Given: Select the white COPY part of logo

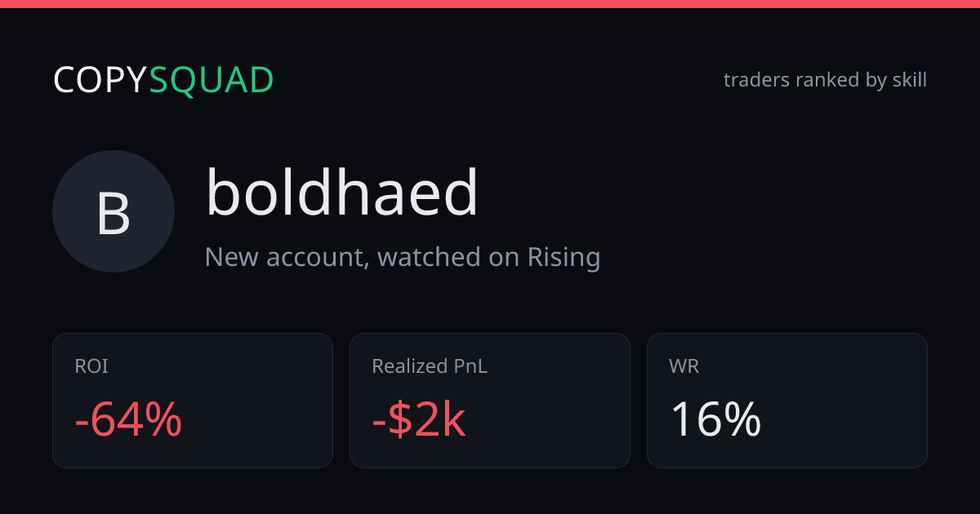Looking at the screenshot, I should tap(100, 80).
